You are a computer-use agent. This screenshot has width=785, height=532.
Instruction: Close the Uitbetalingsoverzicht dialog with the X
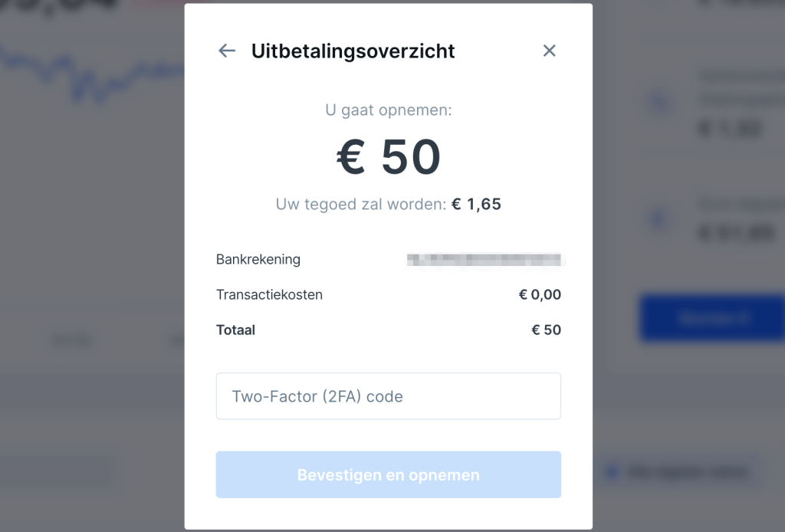(549, 50)
